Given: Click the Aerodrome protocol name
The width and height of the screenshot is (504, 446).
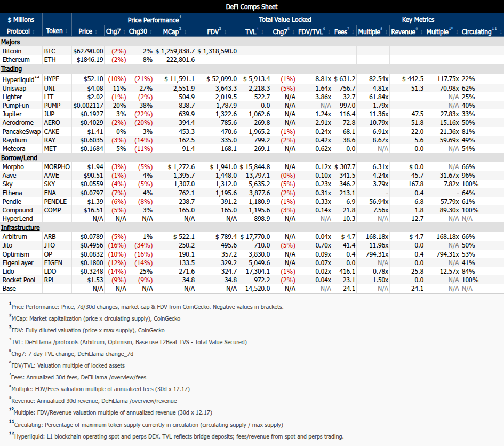Looking at the screenshot, I should (x=18, y=123).
